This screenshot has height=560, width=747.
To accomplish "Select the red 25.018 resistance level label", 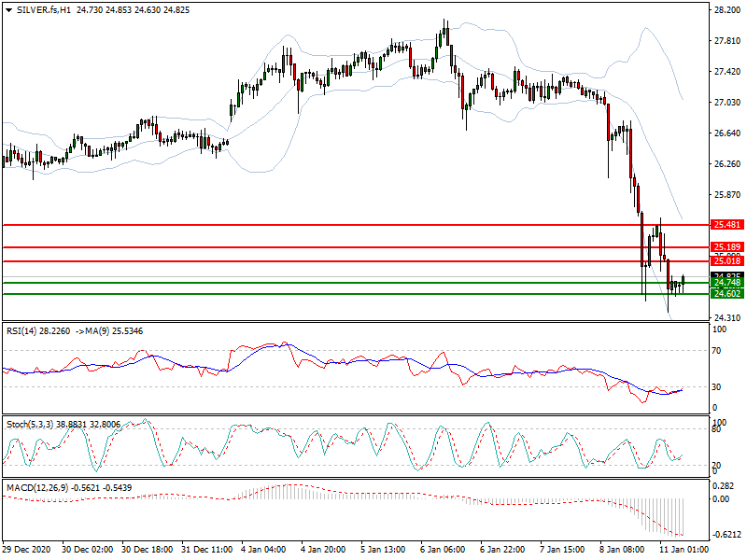I will (727, 260).
